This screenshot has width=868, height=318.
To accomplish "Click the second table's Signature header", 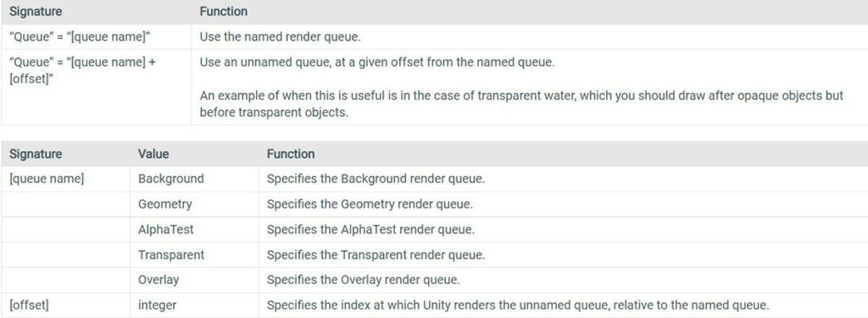I will (36, 153).
